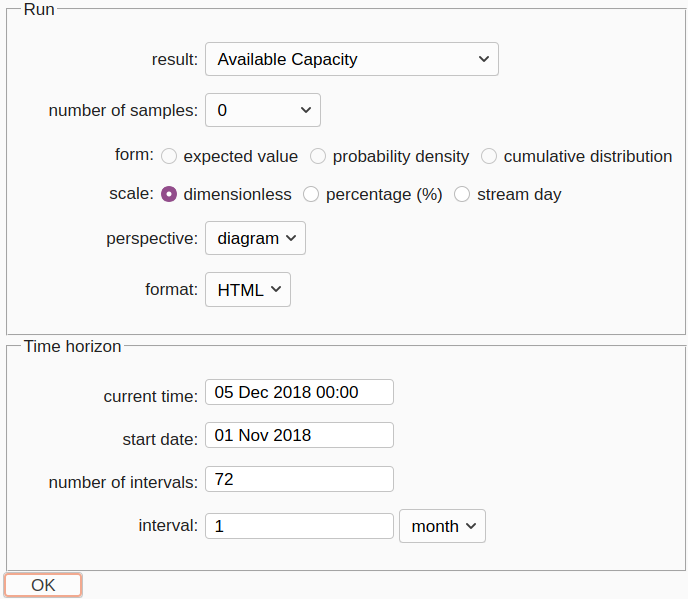This screenshot has width=688, height=599.
Task: Click the 'number of samples:' label text
Action: (x=123, y=111)
